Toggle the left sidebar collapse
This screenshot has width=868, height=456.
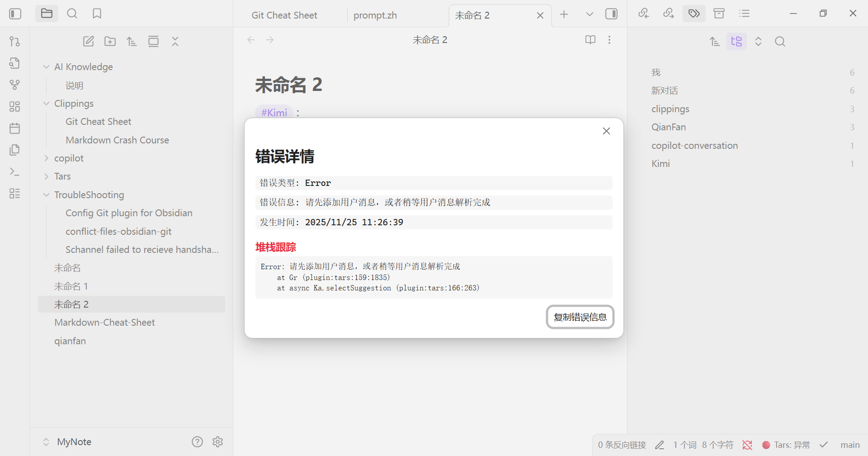[15, 14]
